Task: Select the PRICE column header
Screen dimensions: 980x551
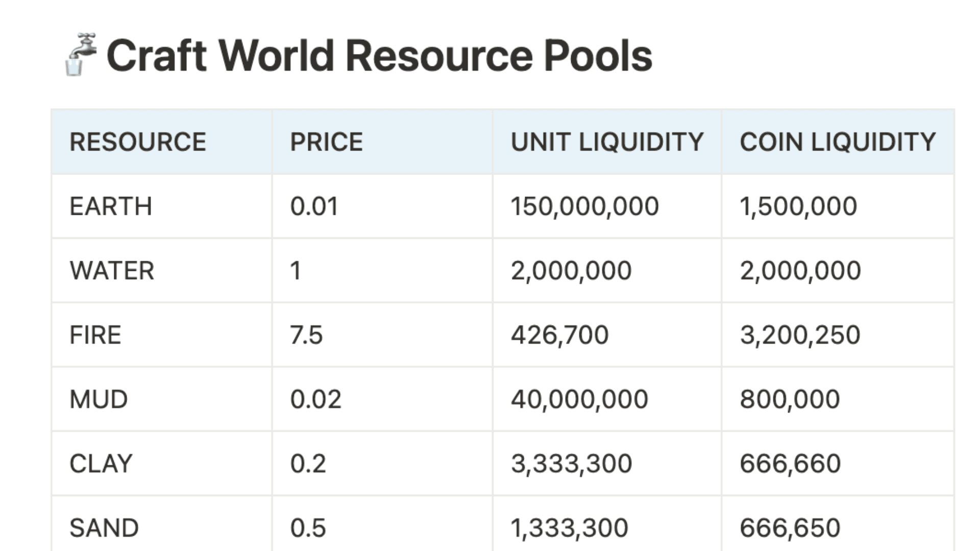Action: [x=325, y=141]
